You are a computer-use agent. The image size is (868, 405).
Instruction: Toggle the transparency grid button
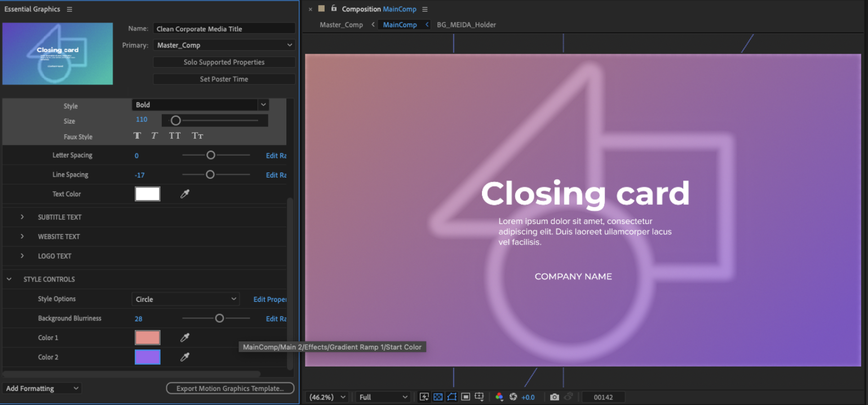438,397
